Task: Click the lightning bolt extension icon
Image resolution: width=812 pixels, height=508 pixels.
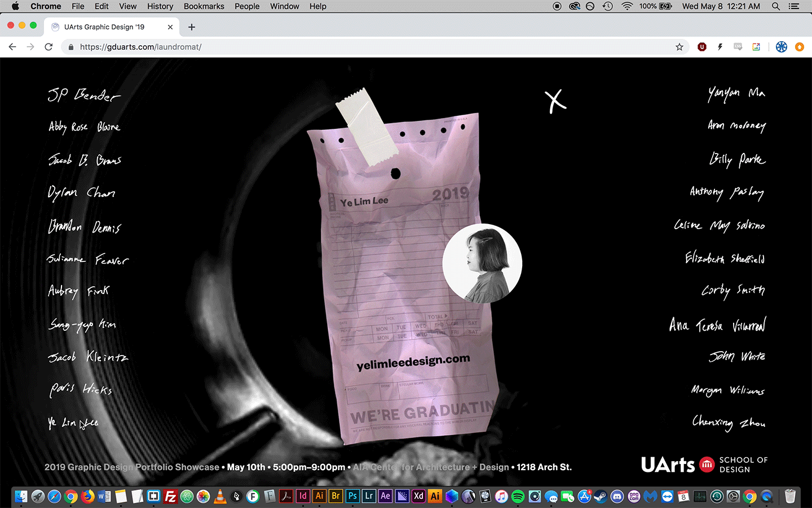Action: pos(720,47)
